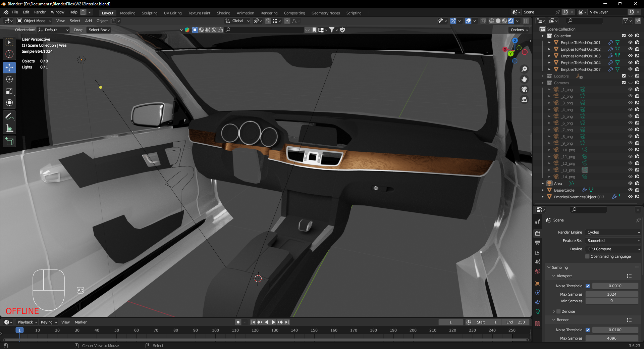Hide EmptiesToMeshObj.001 in viewport
Image resolution: width=644 pixels, height=349 pixels.
pos(630,43)
